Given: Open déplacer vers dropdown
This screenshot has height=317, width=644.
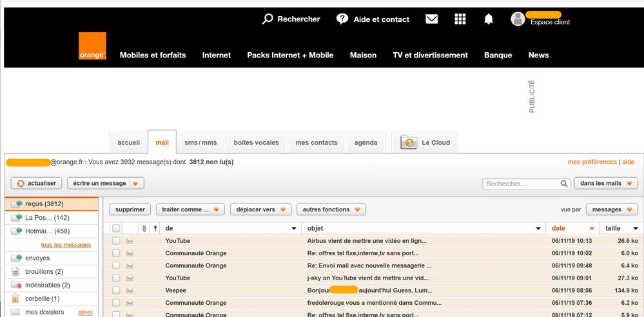Looking at the screenshot, I should 261,209.
